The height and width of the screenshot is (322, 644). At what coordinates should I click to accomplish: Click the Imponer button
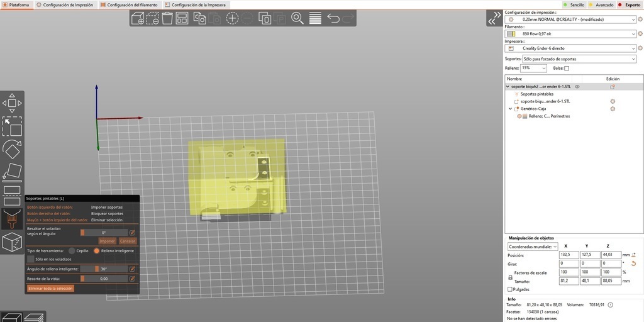[107, 241]
